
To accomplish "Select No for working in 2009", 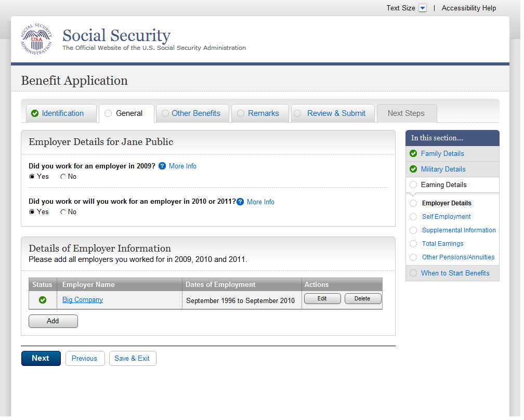I will point(63,177).
